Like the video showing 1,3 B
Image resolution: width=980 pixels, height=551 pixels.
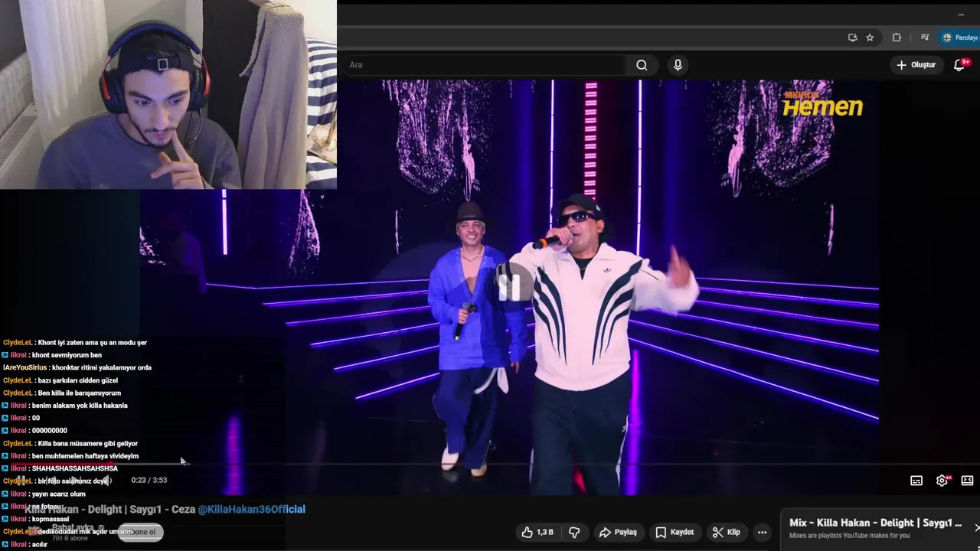[537, 532]
